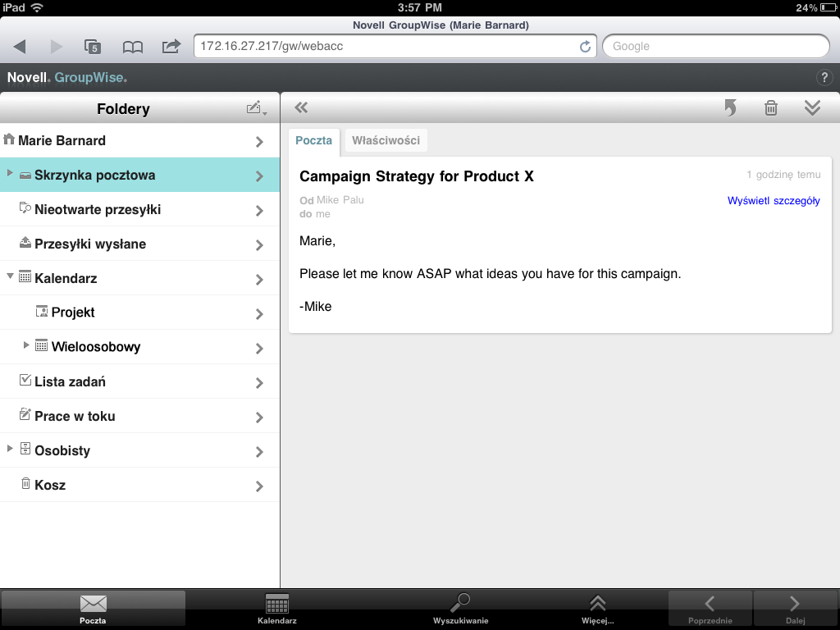Expand the Skrzynka pocztowa folder triangle

(x=10, y=174)
